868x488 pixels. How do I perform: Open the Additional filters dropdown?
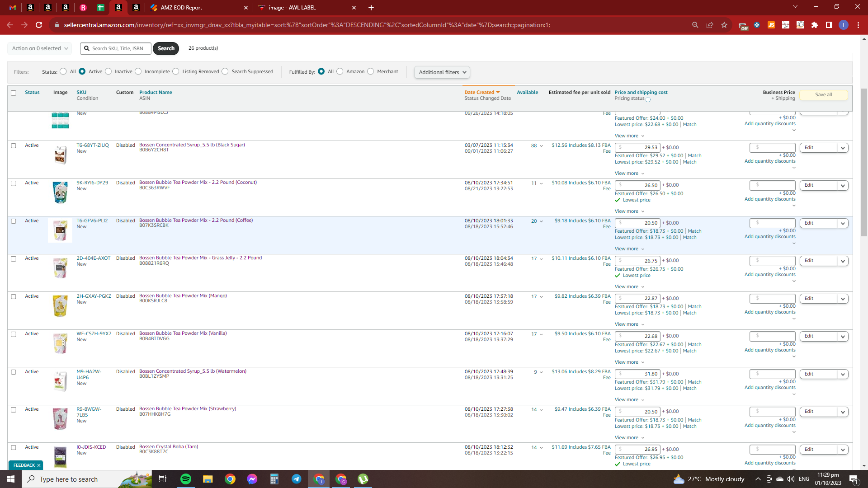[x=442, y=72]
